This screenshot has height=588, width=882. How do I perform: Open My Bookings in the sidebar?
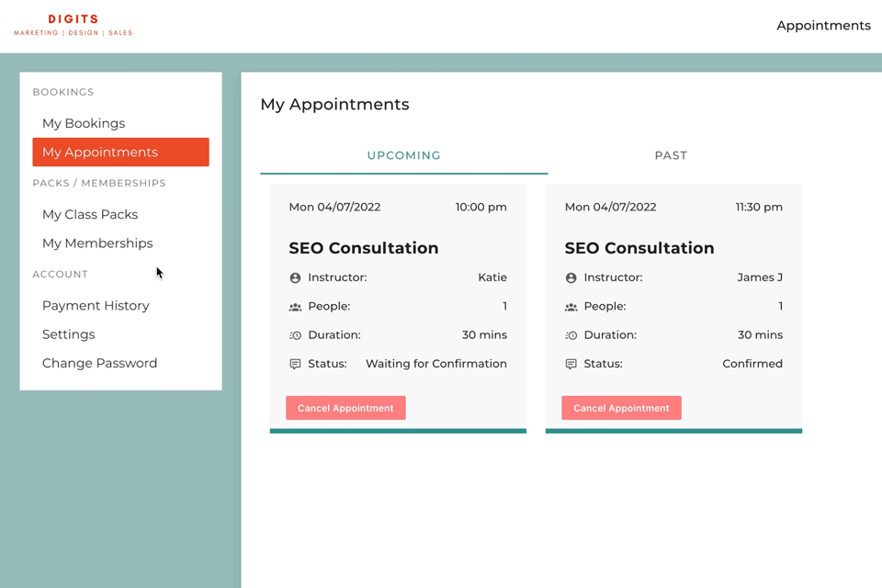pyautogui.click(x=84, y=123)
